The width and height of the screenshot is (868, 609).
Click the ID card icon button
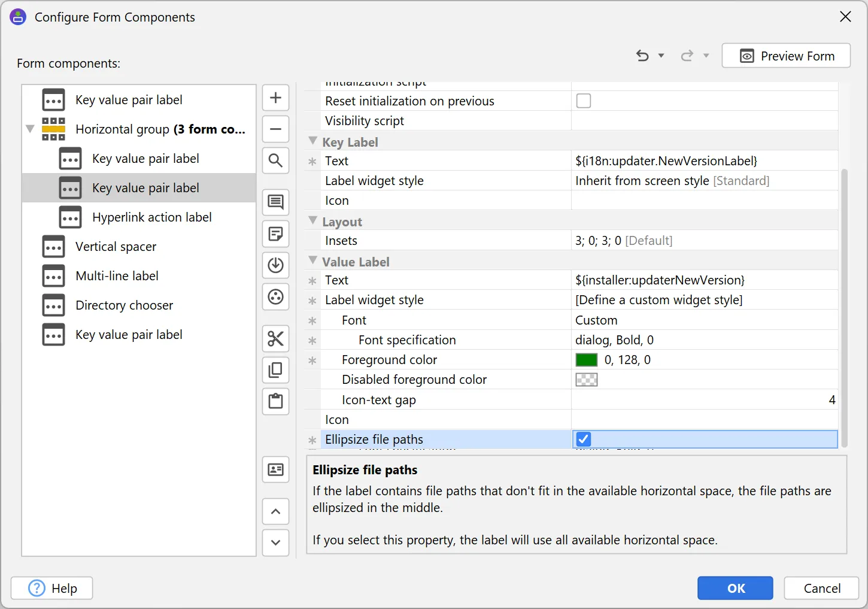coord(275,469)
